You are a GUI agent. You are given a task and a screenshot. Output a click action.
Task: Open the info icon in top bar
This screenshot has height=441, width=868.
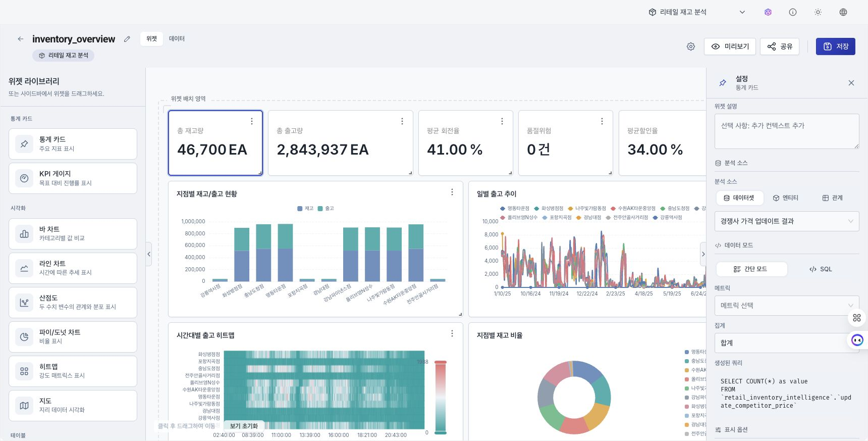point(793,12)
